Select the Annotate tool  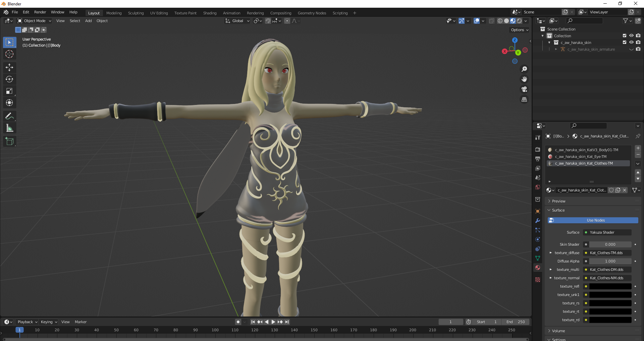click(x=9, y=116)
